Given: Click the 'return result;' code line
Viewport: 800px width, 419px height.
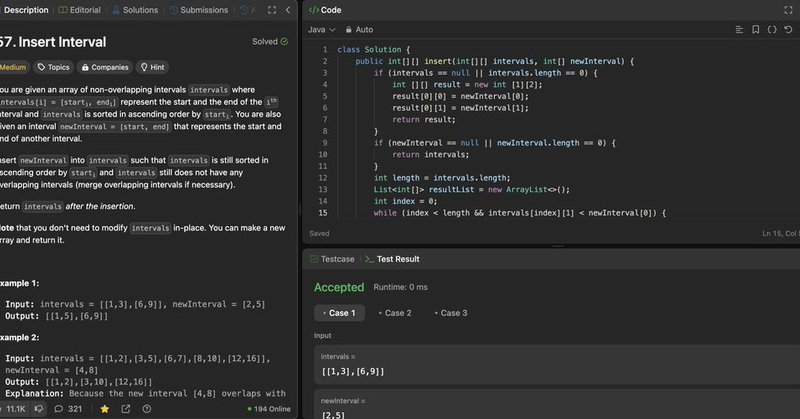Looking at the screenshot, I should click(x=423, y=119).
